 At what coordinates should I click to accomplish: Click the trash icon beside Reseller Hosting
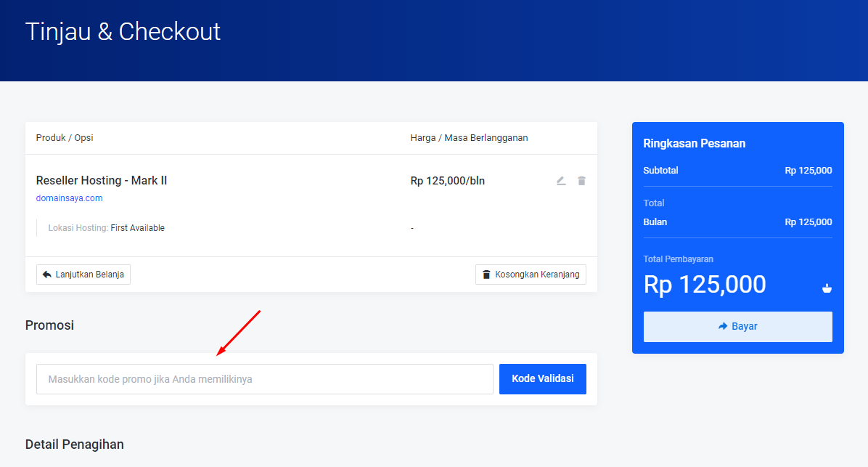581,181
